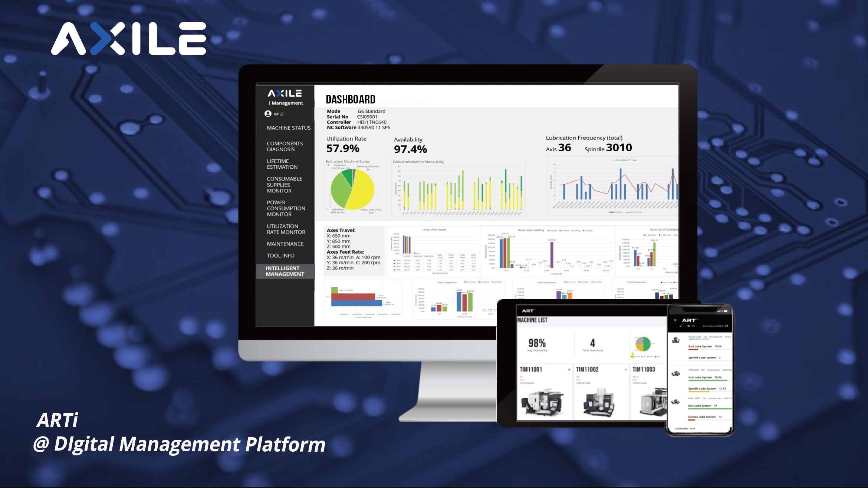
Task: Click the Consumable Supplies Monitor icon
Action: pos(285,185)
